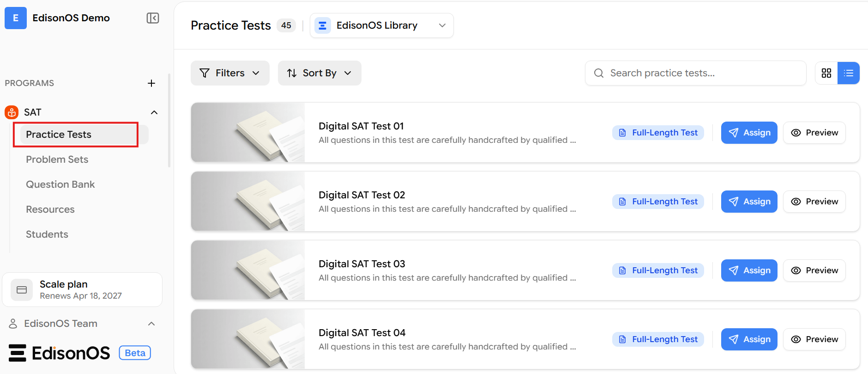868x374 pixels.
Task: Click the orange SAT program icon
Action: click(12, 112)
